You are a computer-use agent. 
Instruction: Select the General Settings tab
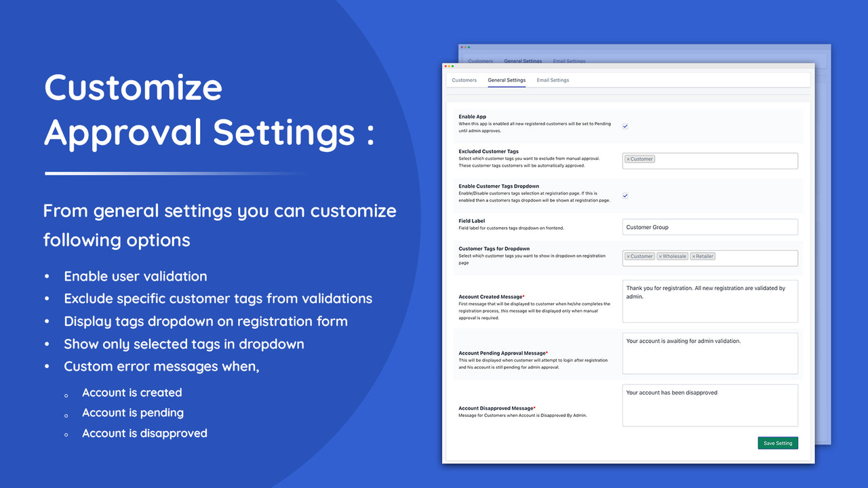pos(507,79)
